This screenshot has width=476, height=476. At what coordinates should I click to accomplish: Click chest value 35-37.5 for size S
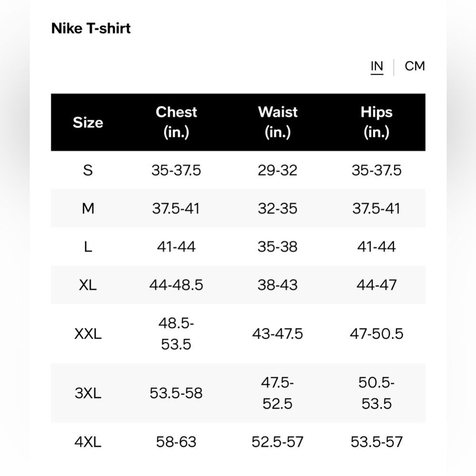coord(176,170)
